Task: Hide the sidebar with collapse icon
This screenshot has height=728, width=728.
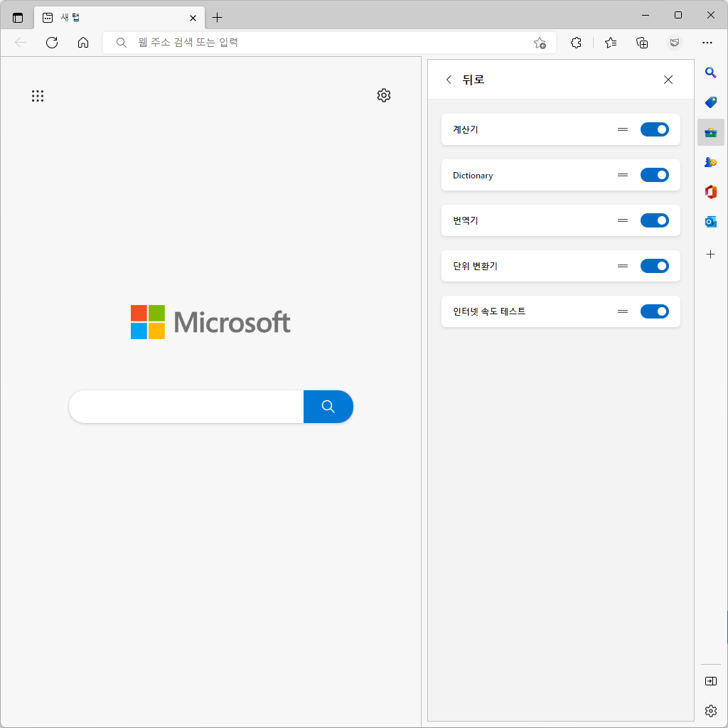Action: [x=710, y=681]
